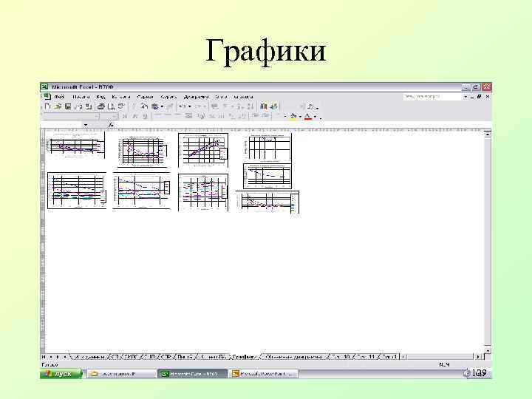Switch to the sheet tab ending in 10
This screenshot has height=399, width=532.
click(341, 357)
